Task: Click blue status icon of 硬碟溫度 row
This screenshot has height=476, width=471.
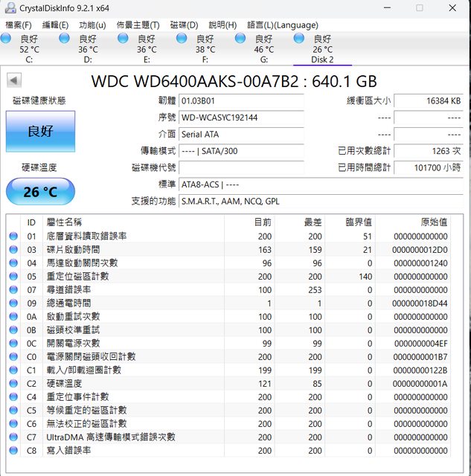Action: pos(13,383)
